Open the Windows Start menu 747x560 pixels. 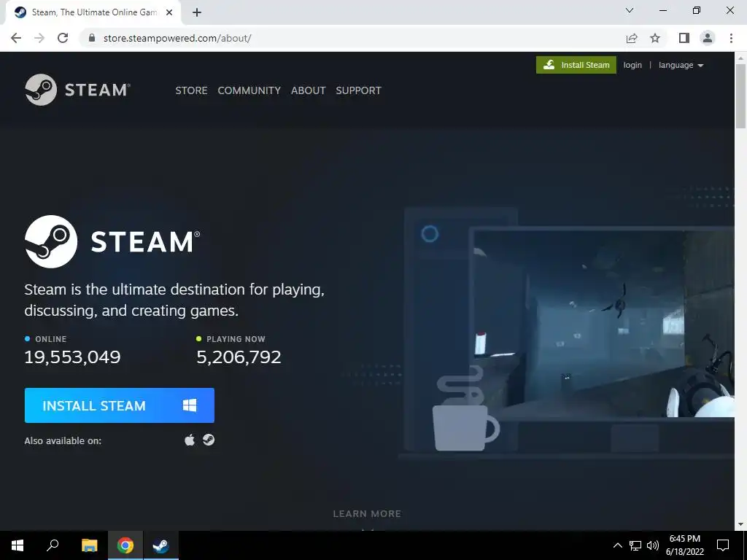click(18, 545)
